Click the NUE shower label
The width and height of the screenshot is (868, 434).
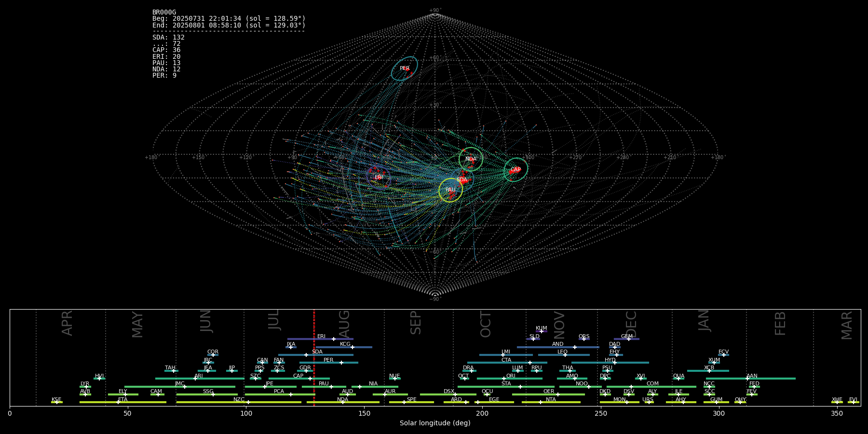point(394,376)
